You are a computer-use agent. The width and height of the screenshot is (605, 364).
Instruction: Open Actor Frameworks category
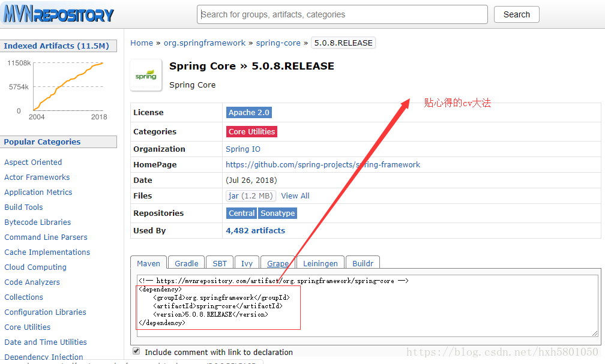[37, 178]
